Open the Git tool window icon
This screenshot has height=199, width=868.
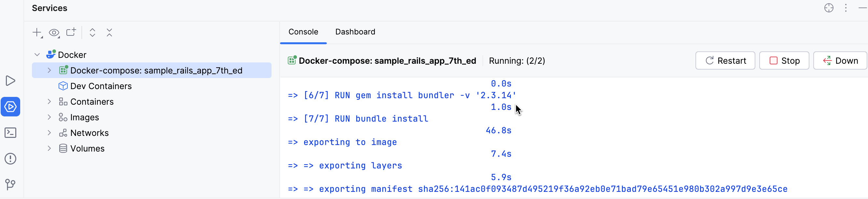[x=10, y=184]
